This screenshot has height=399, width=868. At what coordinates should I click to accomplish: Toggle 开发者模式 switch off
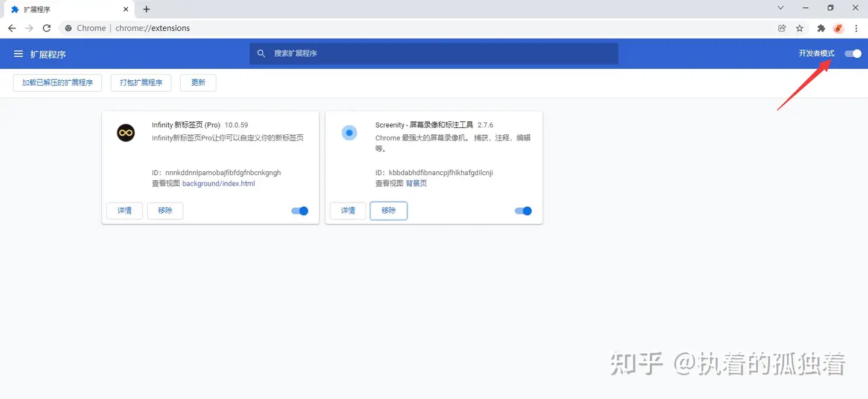point(853,54)
